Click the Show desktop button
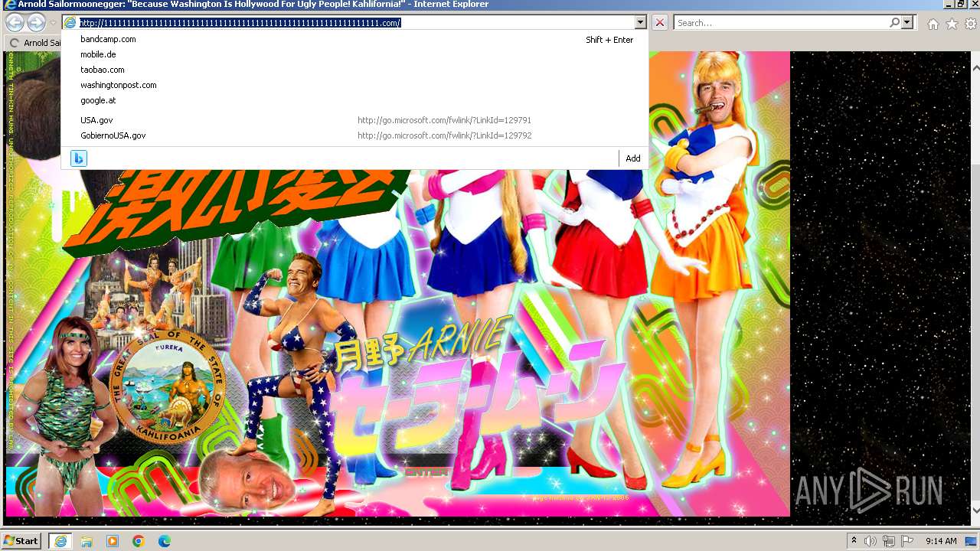The image size is (980, 551). point(971,541)
